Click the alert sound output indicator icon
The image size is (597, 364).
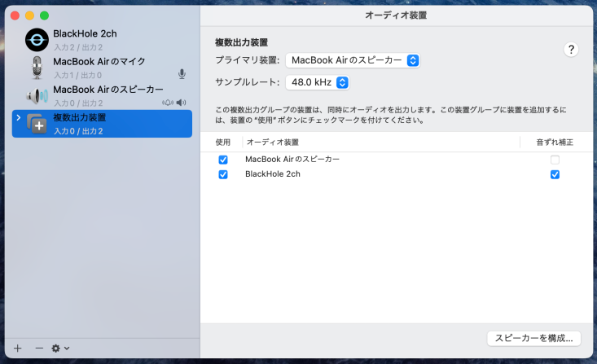coord(168,103)
